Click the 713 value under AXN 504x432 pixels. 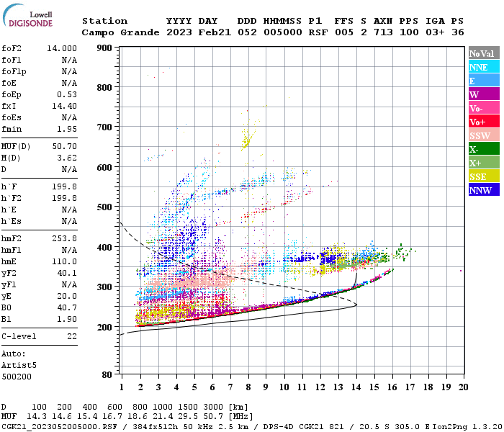383,32
